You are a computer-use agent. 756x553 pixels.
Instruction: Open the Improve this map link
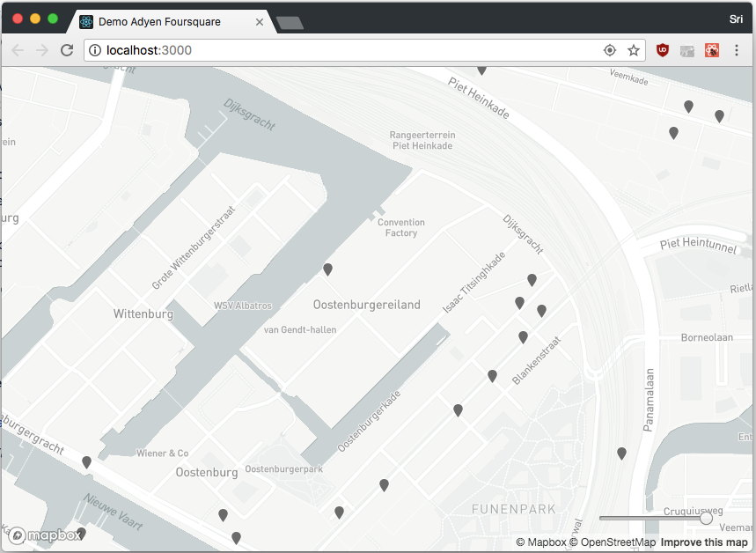click(x=702, y=542)
